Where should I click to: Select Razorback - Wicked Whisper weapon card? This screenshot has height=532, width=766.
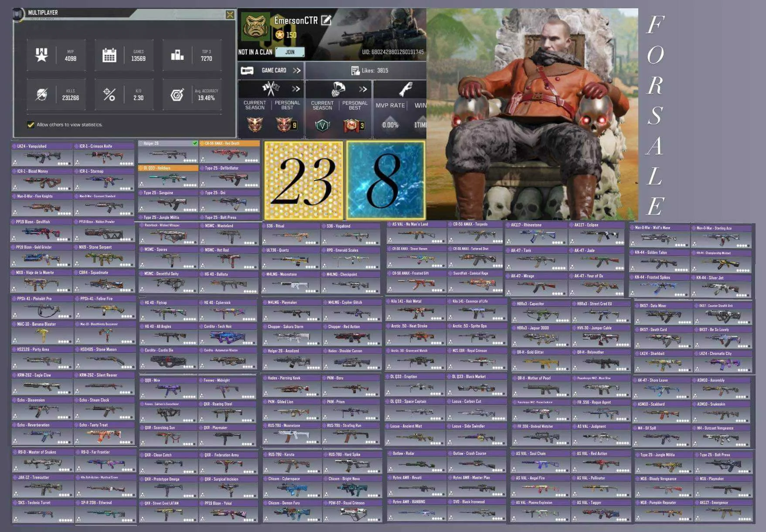pos(169,234)
